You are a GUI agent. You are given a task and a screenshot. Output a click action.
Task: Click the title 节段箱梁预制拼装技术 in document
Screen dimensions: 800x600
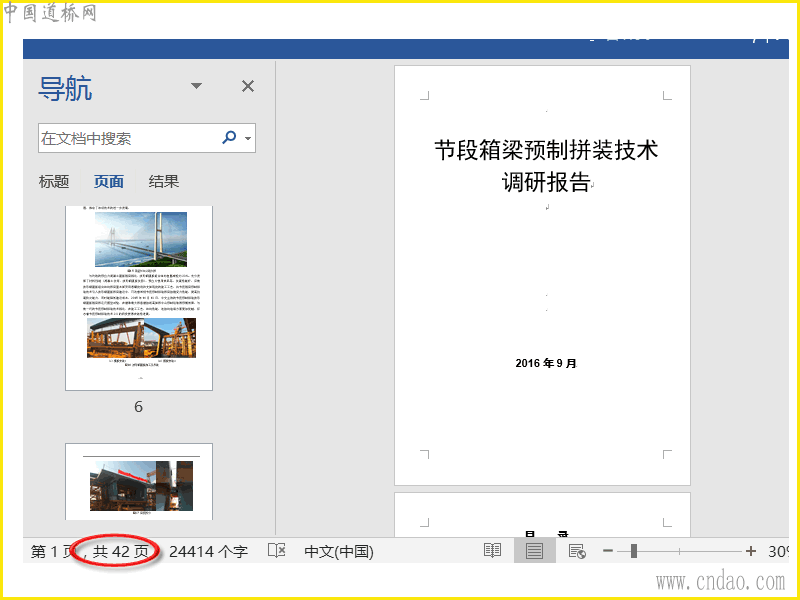pyautogui.click(x=546, y=150)
